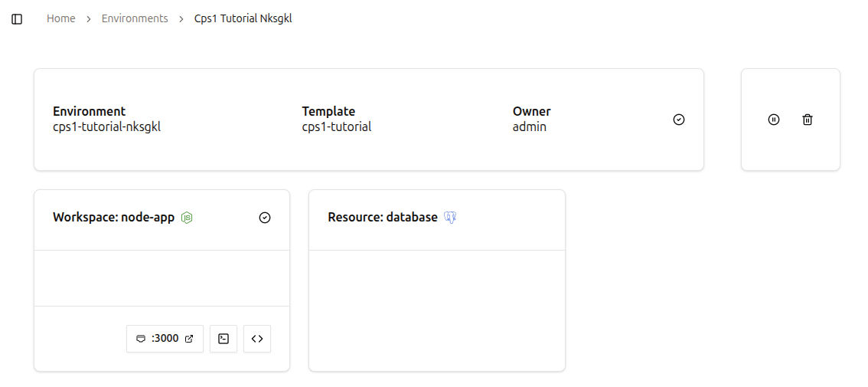Click the environment name cps1-tutorial-nksgkl

click(107, 127)
